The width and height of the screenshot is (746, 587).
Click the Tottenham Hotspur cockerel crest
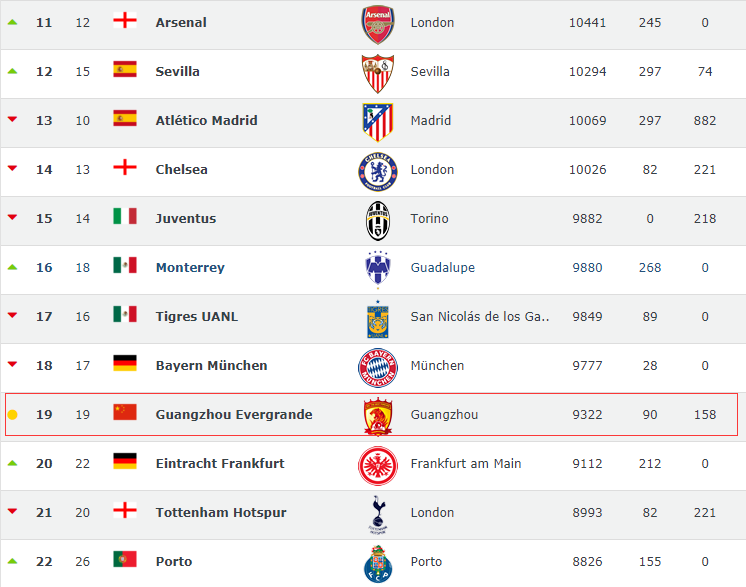pos(378,515)
